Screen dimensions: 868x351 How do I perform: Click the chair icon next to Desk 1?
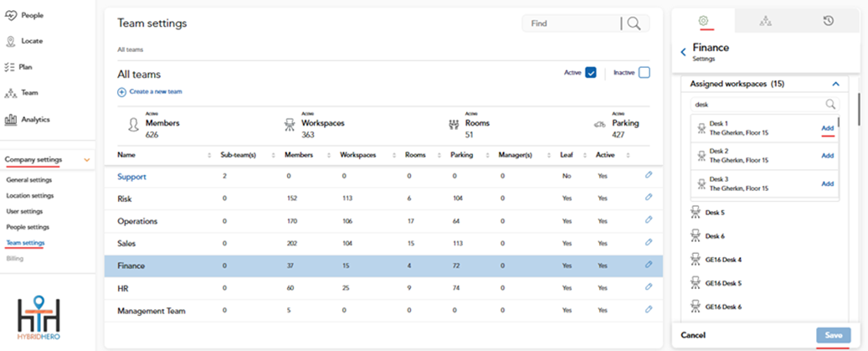[x=702, y=128]
